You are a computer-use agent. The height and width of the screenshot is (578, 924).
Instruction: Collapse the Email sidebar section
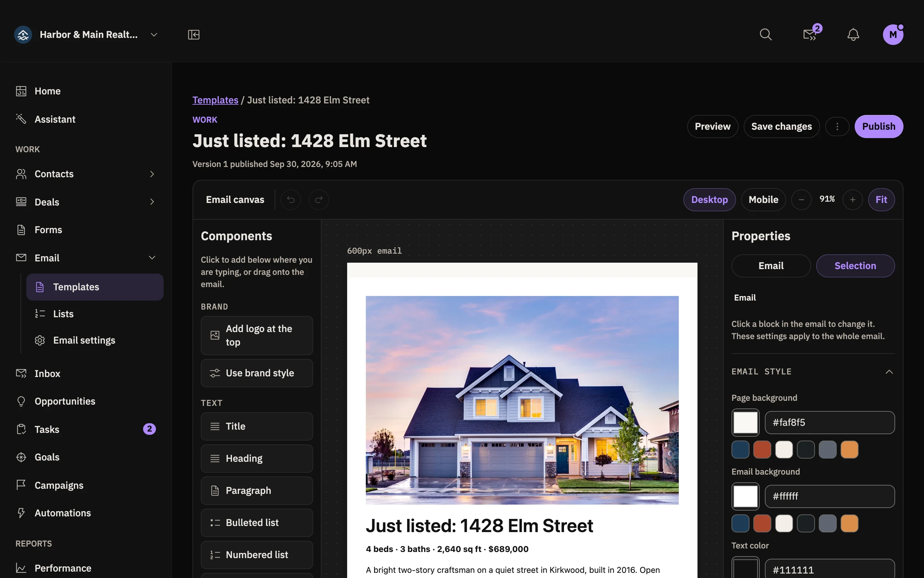pos(152,258)
